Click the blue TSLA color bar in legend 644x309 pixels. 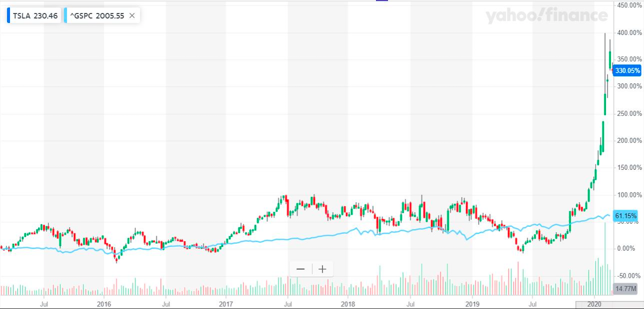coord(8,16)
